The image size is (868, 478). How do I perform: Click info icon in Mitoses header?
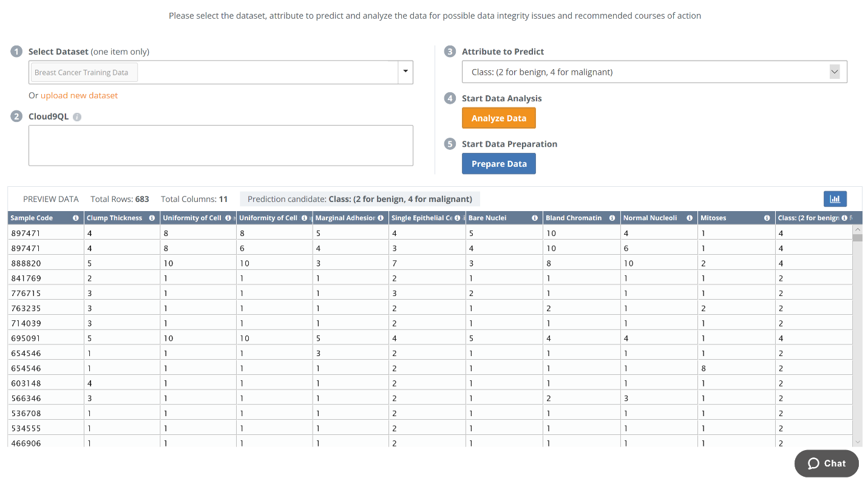[x=767, y=218]
